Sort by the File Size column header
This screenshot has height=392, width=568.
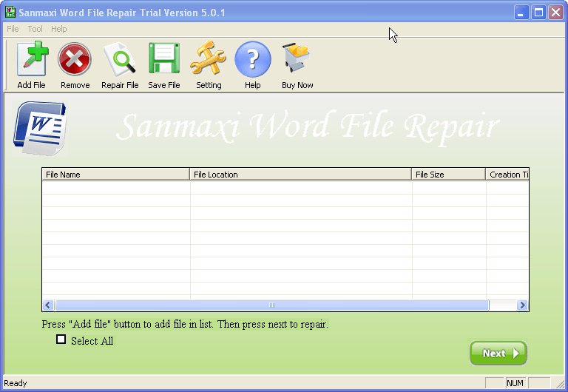(448, 175)
